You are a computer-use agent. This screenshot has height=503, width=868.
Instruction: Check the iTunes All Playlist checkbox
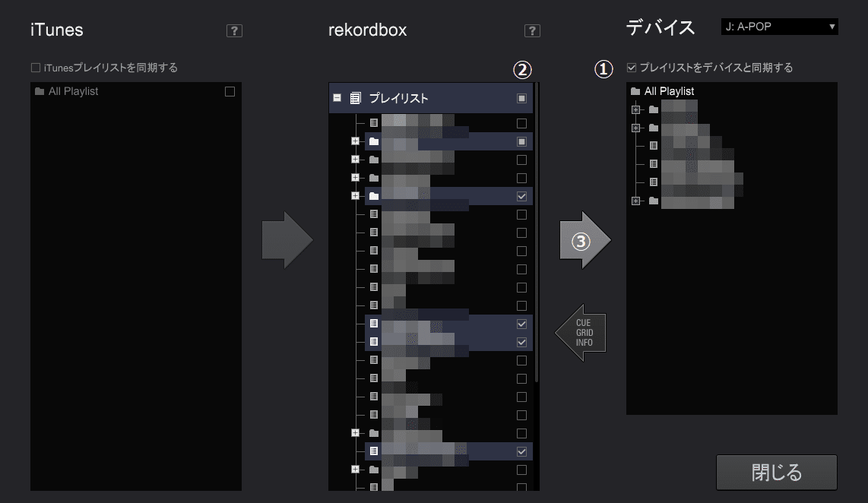(x=230, y=91)
